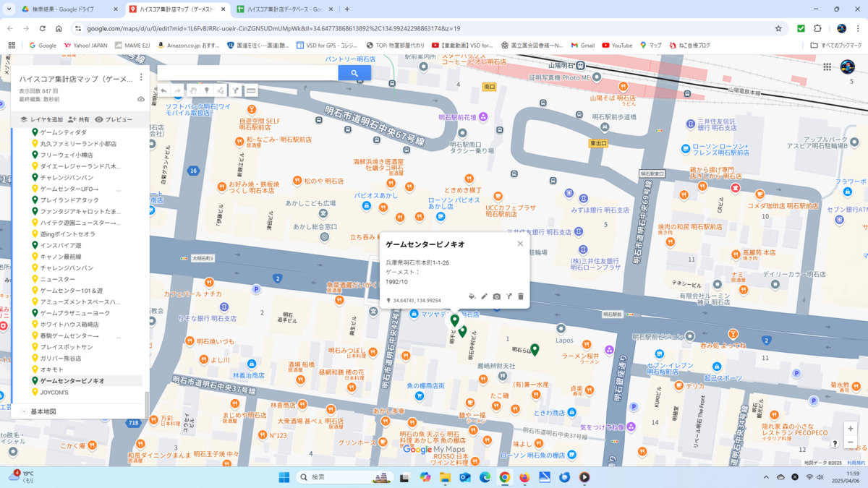Click the add photo camera icon
The image size is (868, 488).
pos(497,296)
